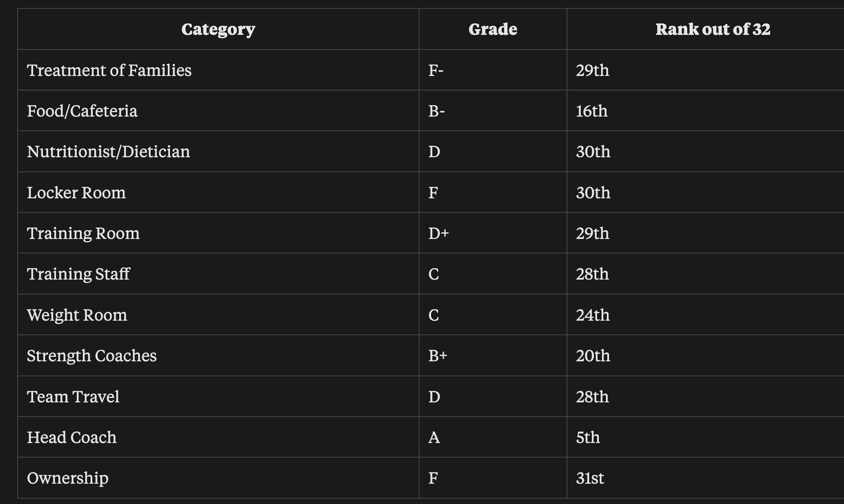This screenshot has width=844, height=504.
Task: Click the Training Room row label
Action: [83, 233]
